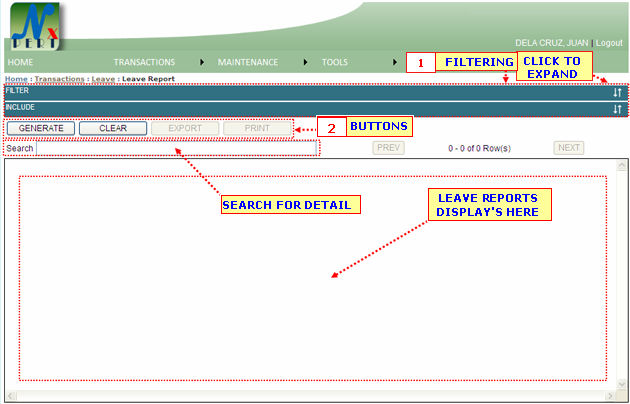Viewport: 630px width, 404px height.
Task: Open the TOOLS menu
Action: [335, 62]
